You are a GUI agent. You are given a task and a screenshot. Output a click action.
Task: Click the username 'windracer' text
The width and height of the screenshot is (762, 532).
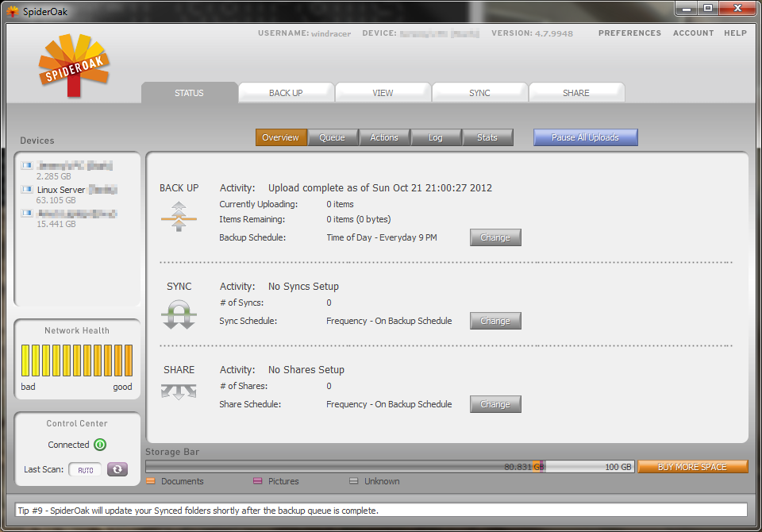point(331,33)
